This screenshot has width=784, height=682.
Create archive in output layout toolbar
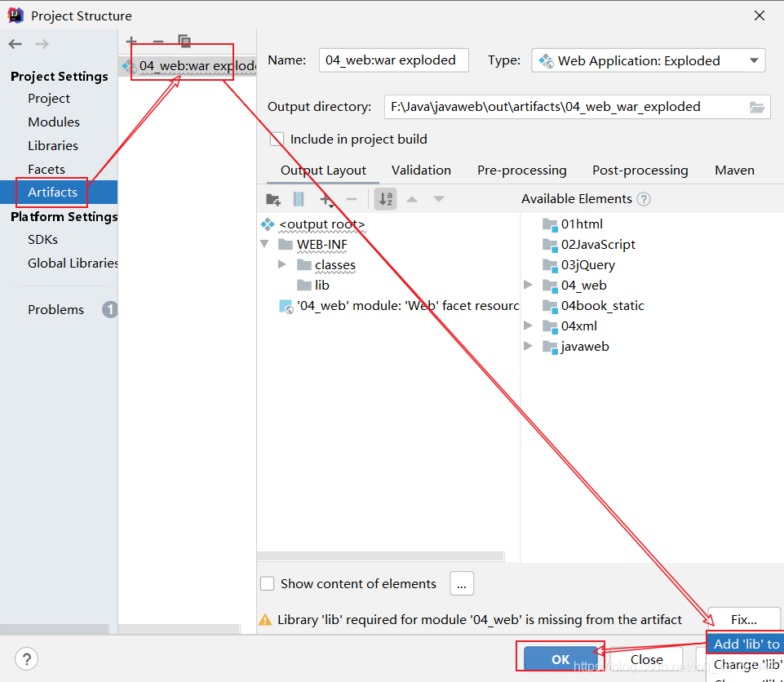(299, 200)
